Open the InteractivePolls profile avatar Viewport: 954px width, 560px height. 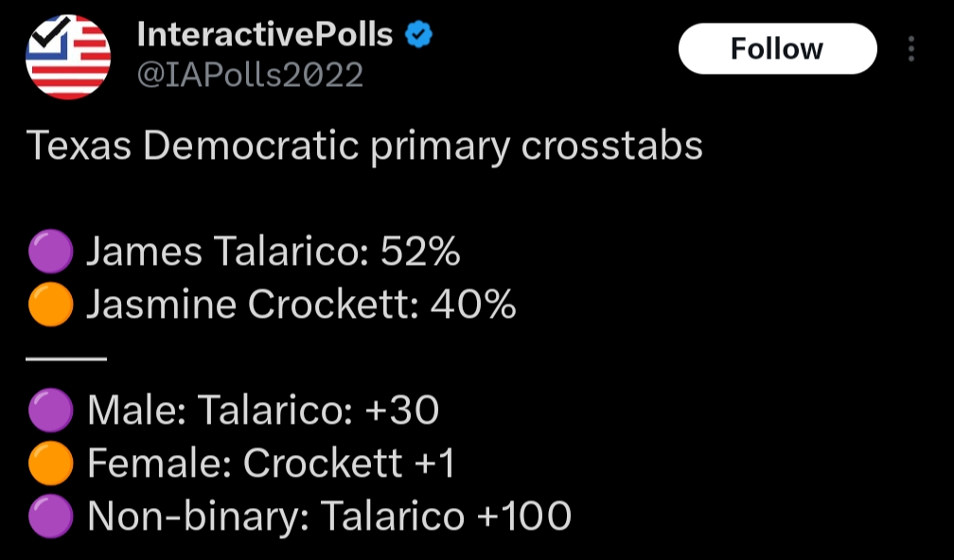click(68, 57)
